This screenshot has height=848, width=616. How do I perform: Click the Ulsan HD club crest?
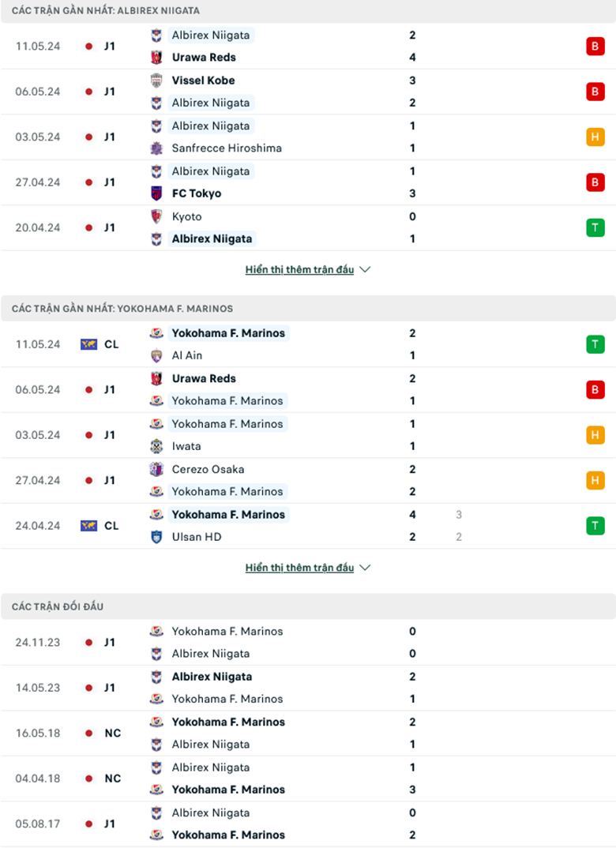[x=156, y=538]
